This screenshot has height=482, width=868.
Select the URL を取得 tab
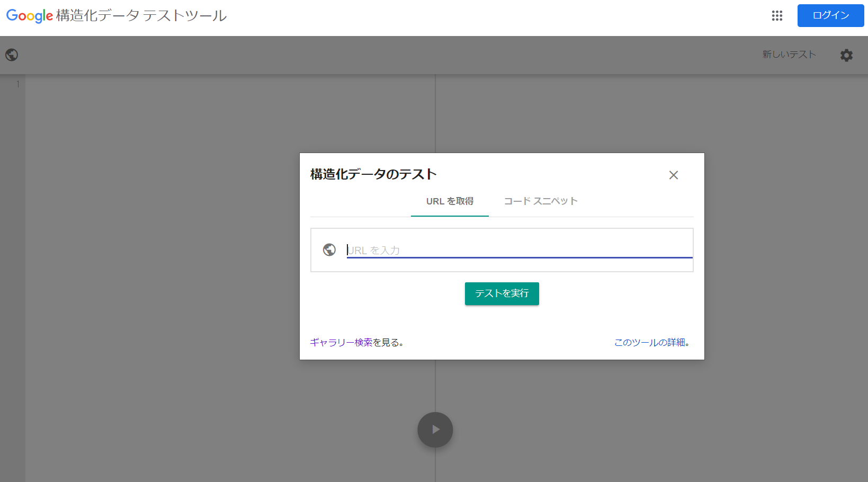[x=450, y=201]
